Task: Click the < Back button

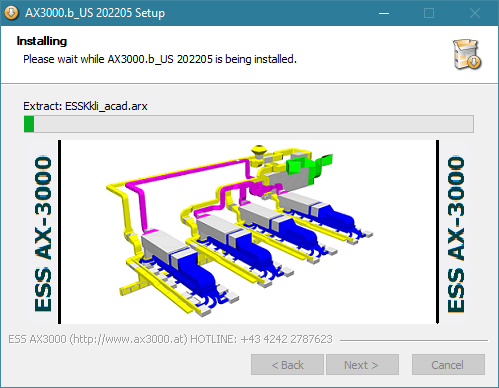Action: (x=287, y=365)
